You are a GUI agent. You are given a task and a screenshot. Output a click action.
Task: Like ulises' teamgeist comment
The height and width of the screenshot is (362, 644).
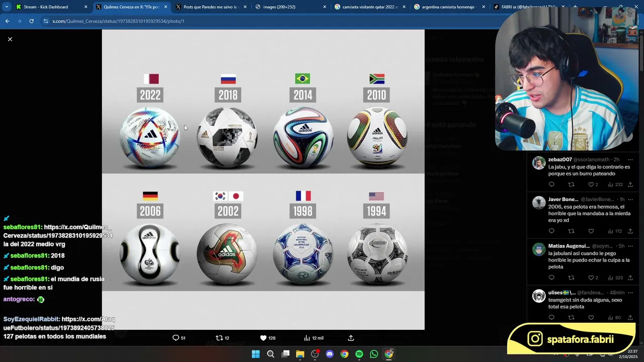[x=591, y=318]
